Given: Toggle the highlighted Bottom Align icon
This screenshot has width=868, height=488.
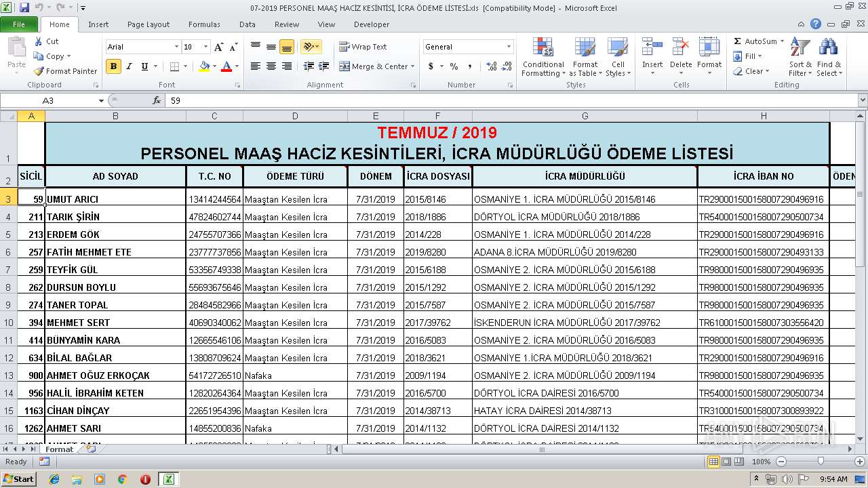Looking at the screenshot, I should pyautogui.click(x=287, y=47).
